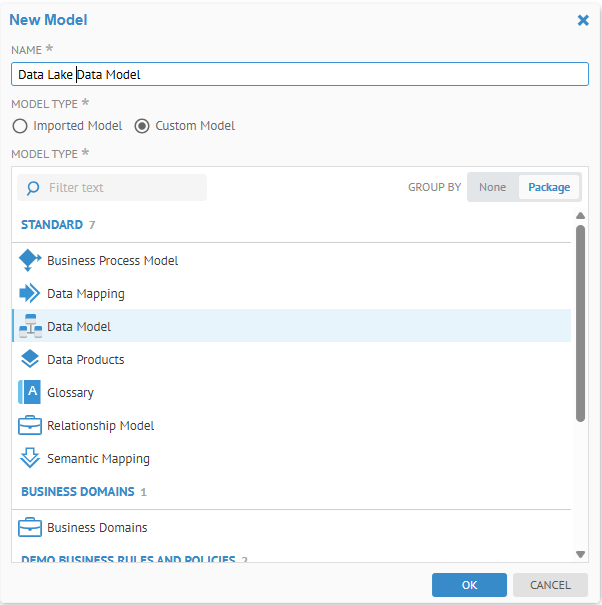Set Group By to Package
602x605 pixels.
tap(549, 187)
